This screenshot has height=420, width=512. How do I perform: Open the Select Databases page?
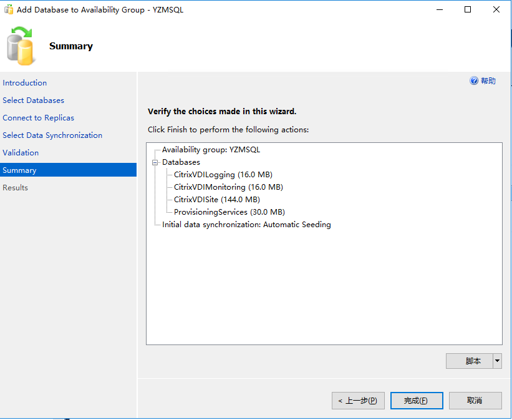pyautogui.click(x=33, y=100)
